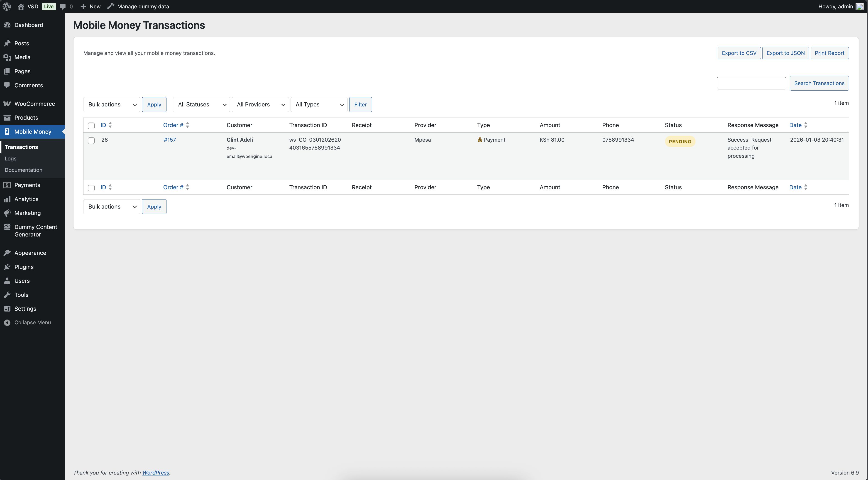Open the comments bubble icon in admin bar
The height and width of the screenshot is (480, 868).
[63, 6]
